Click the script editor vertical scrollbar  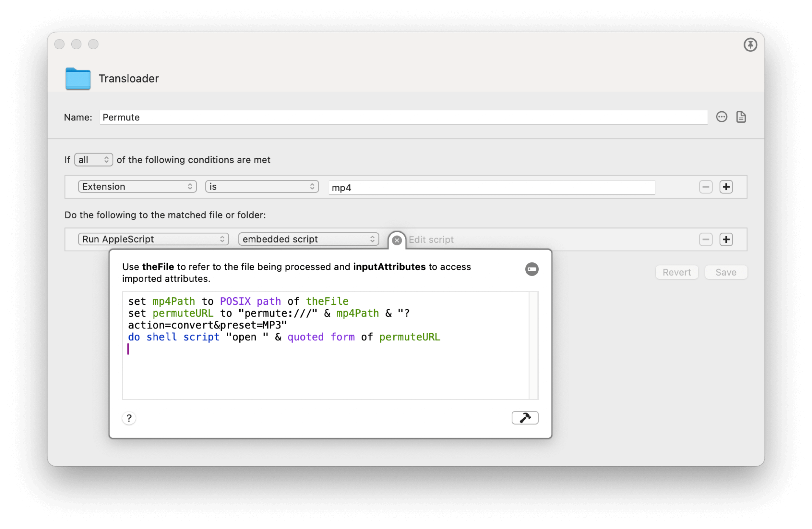point(533,346)
